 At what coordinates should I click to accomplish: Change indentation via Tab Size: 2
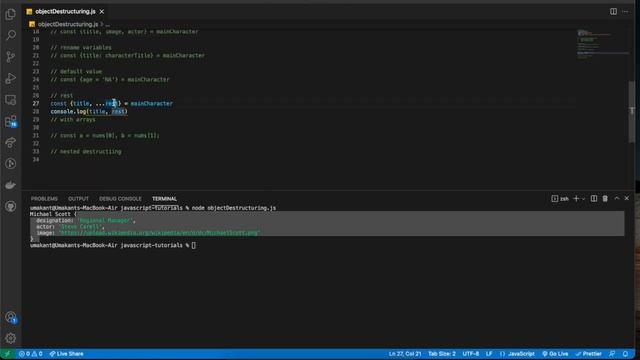click(442, 354)
